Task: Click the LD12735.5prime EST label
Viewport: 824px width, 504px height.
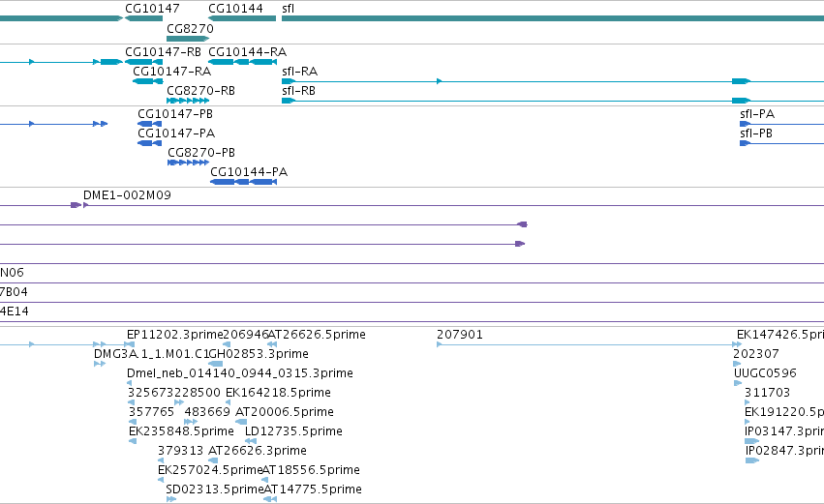Action: pos(293,431)
